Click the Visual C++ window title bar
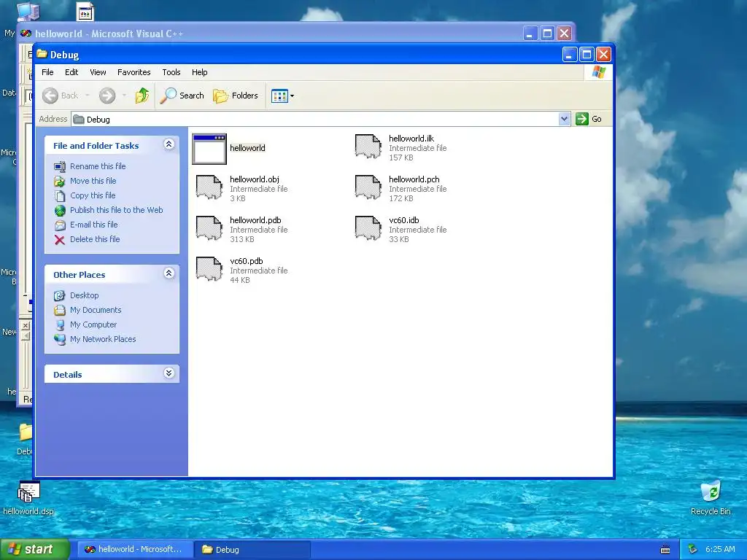The width and height of the screenshot is (747, 560). click(x=295, y=34)
